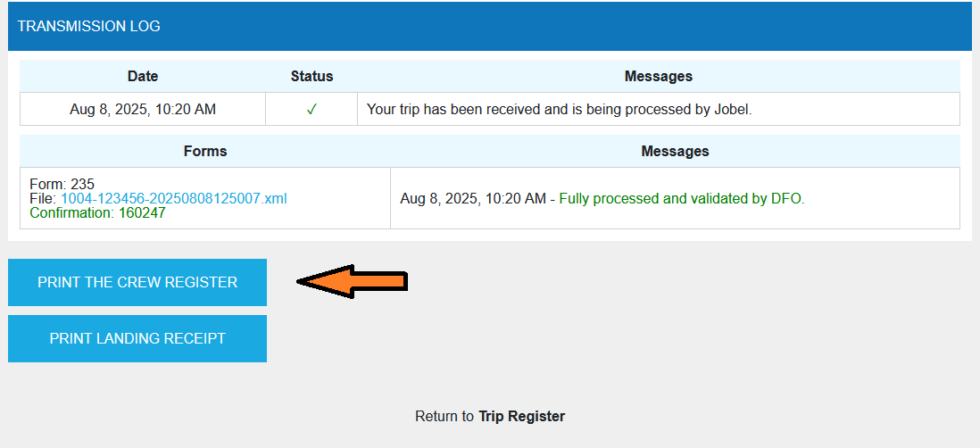Screen dimensions: 980x448
Task: Select the date cell under the Date column
Action: (x=143, y=110)
